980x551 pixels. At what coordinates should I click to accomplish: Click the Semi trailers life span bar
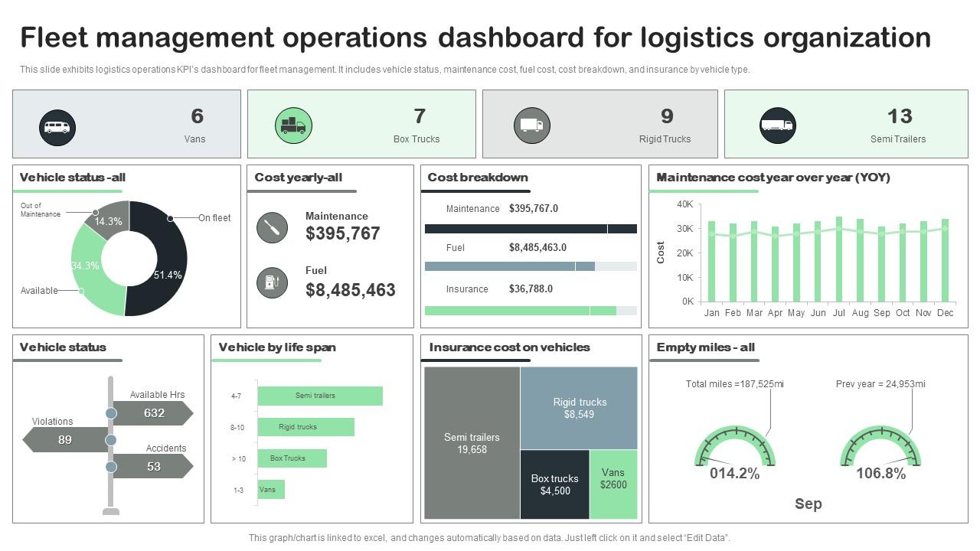pyautogui.click(x=320, y=396)
